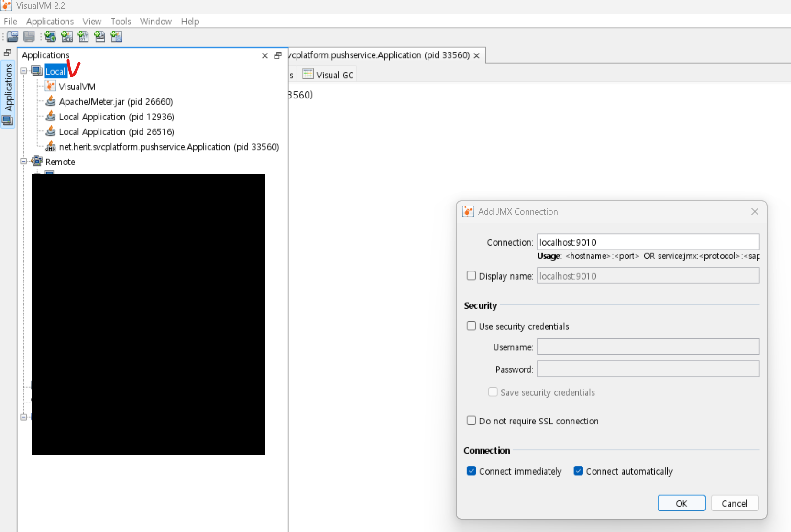Image resolution: width=791 pixels, height=532 pixels.
Task: Collapse the bottom partly hidden tree node
Action: click(23, 417)
